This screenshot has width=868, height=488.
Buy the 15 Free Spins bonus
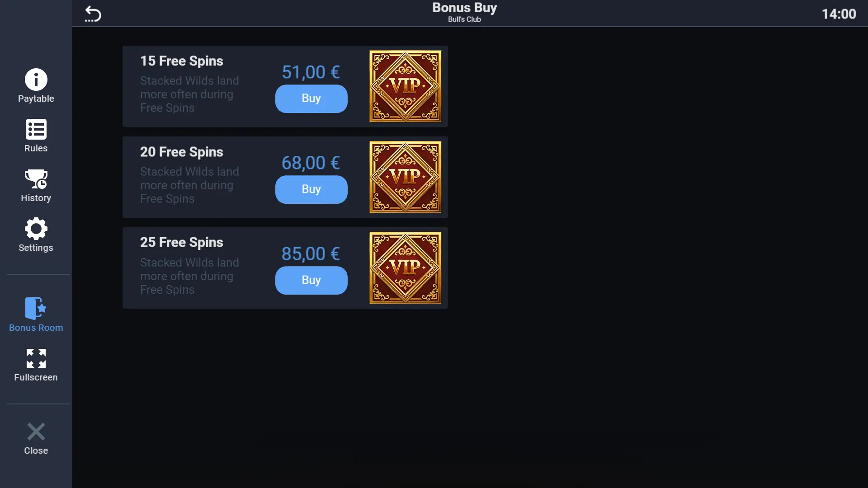(x=311, y=99)
